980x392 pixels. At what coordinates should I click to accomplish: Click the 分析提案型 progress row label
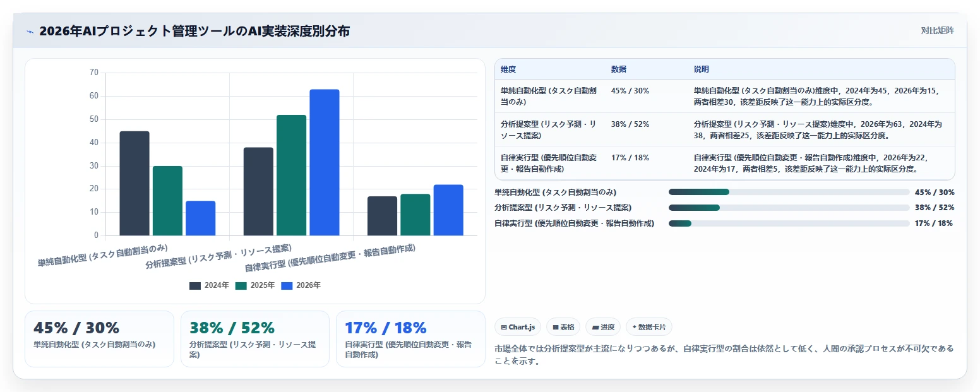pyautogui.click(x=563, y=208)
